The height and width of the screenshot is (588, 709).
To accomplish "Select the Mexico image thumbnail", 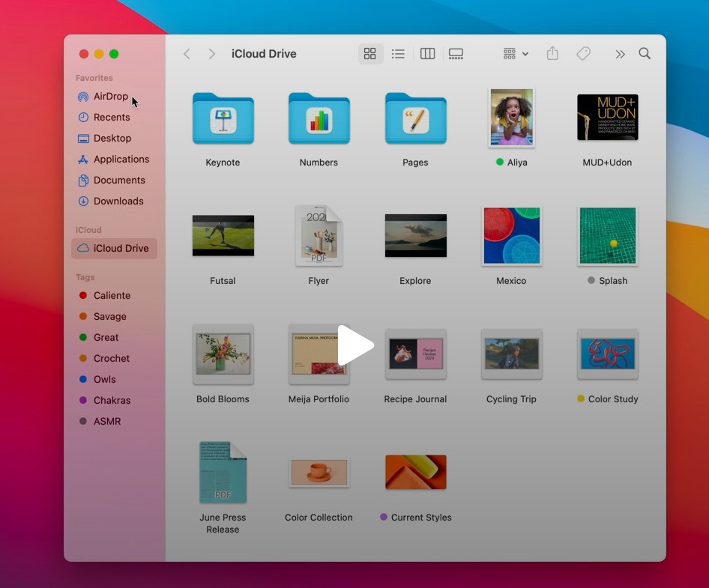I will (x=511, y=235).
